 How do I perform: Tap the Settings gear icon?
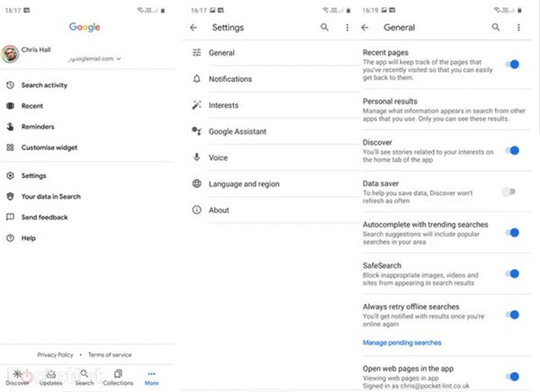click(10, 175)
